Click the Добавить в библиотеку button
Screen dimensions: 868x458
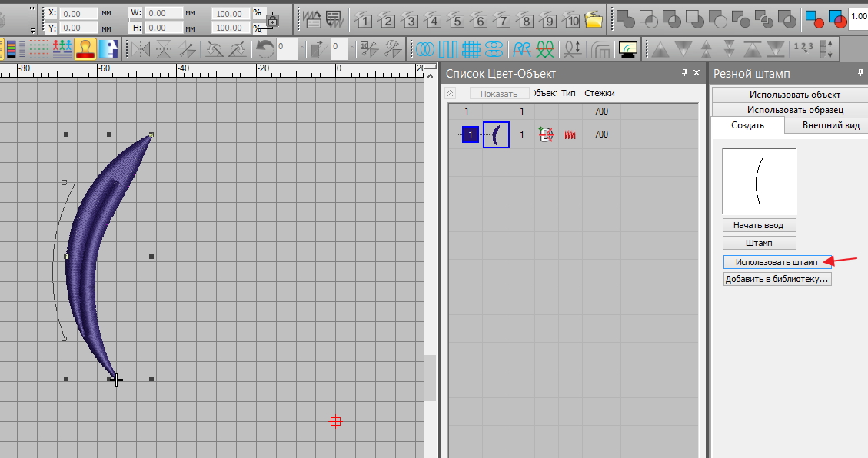[777, 280]
